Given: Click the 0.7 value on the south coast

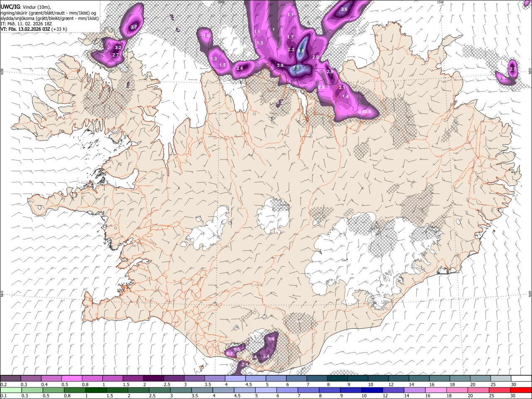Looking at the screenshot, I should (x=229, y=354).
